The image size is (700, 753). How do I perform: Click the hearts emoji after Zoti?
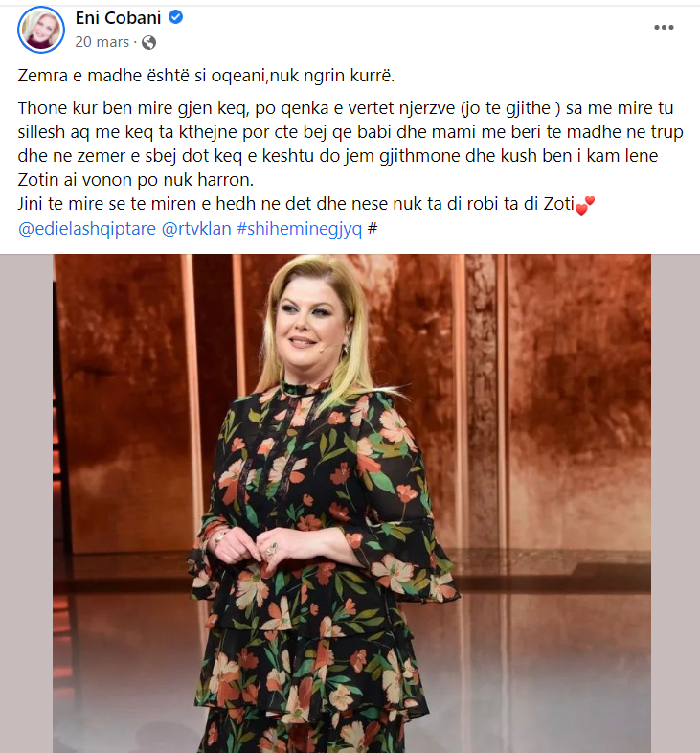[x=585, y=206]
